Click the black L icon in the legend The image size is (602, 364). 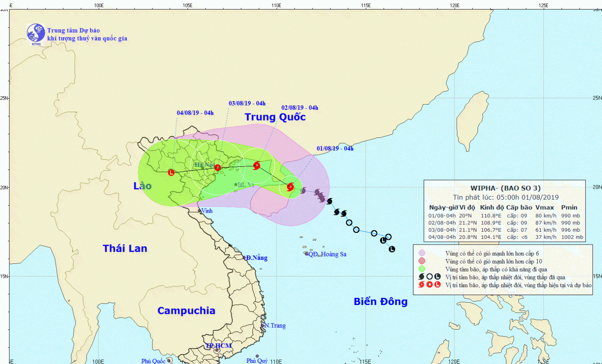coord(437,277)
